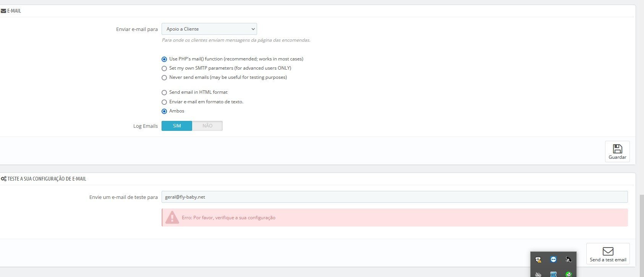This screenshot has width=644, height=277.
Task: Select the PHP mail() function radio option
Action: [164, 59]
